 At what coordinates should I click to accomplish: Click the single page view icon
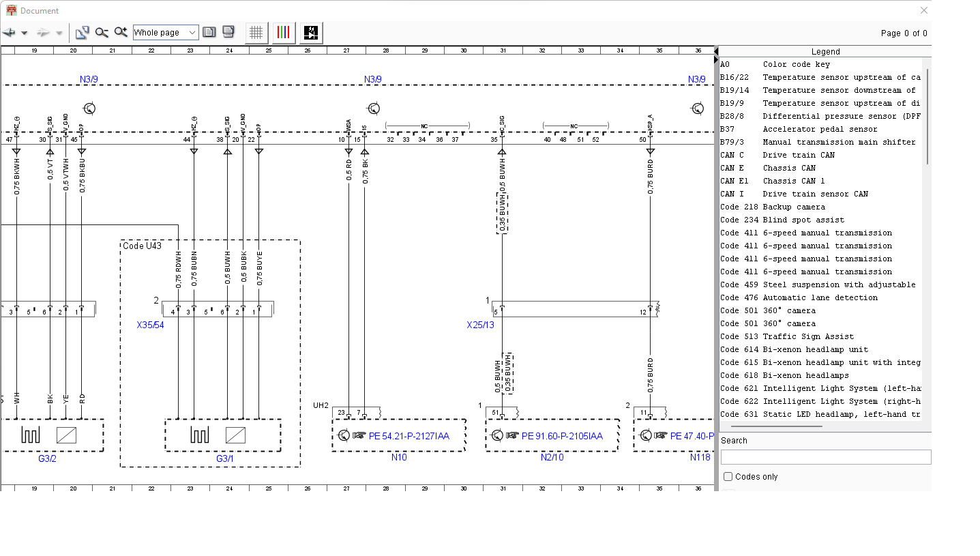[x=209, y=33]
